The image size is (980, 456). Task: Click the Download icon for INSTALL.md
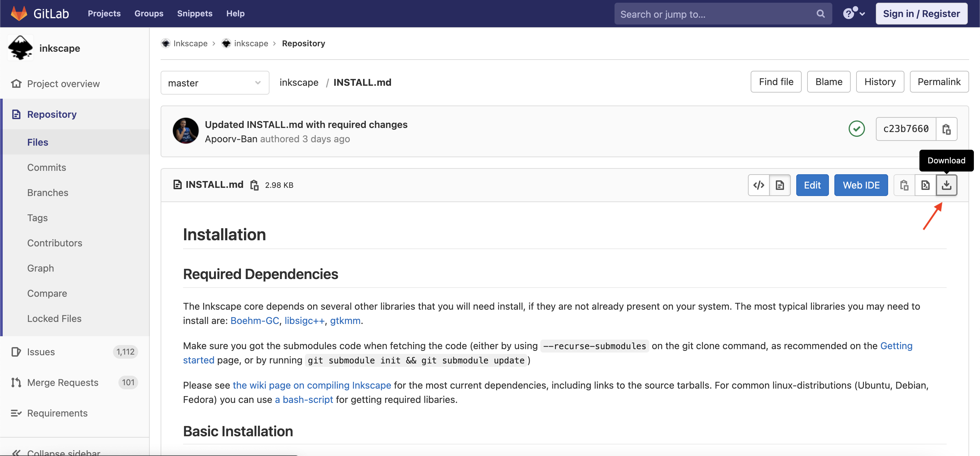pyautogui.click(x=947, y=185)
